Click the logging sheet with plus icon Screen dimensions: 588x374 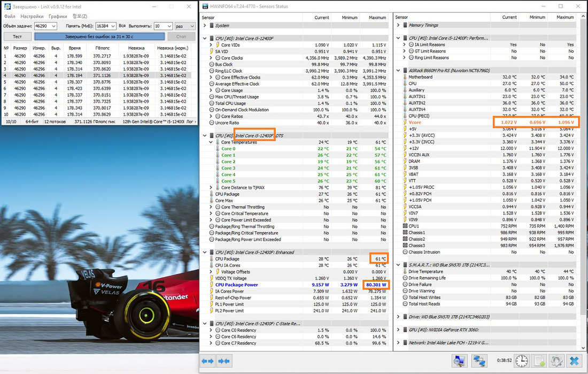[540, 361]
